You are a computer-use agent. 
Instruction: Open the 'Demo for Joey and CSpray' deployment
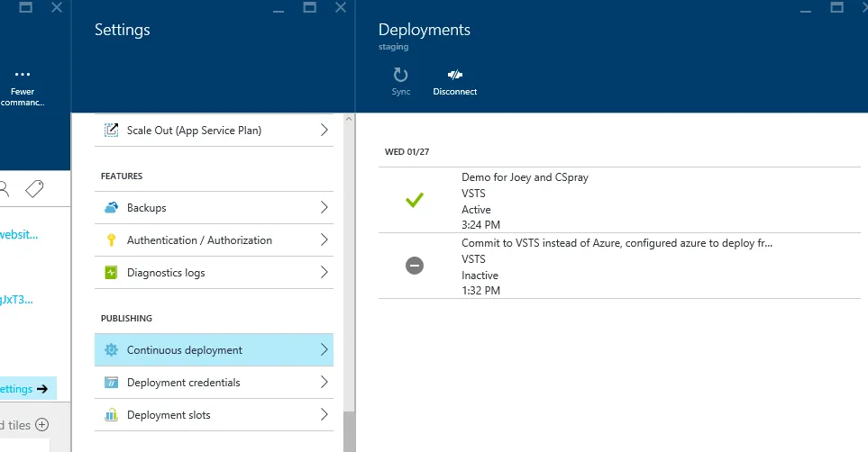[x=525, y=177]
